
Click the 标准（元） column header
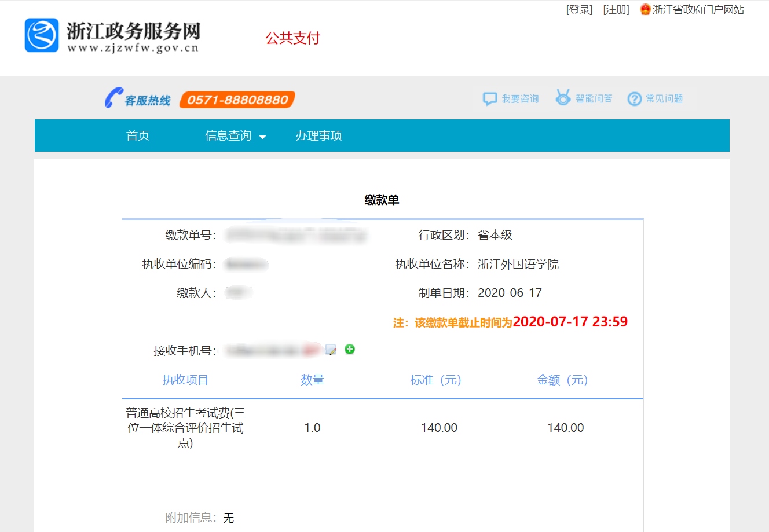point(435,380)
